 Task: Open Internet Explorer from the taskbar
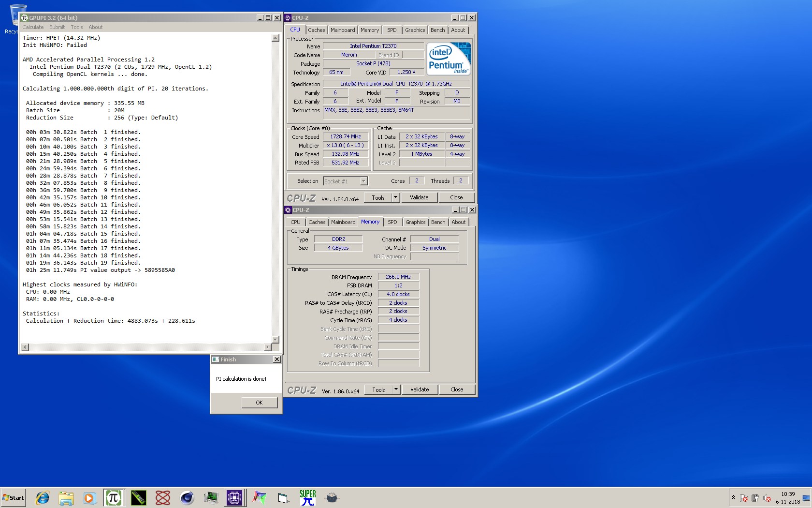coord(43,498)
